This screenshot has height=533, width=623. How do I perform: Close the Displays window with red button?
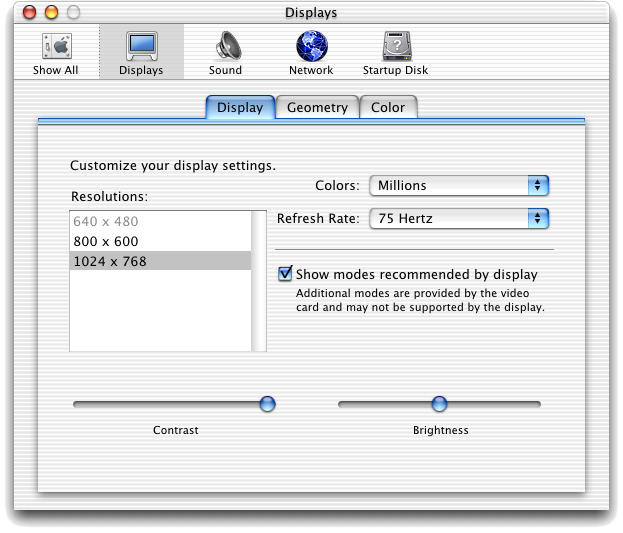29,12
